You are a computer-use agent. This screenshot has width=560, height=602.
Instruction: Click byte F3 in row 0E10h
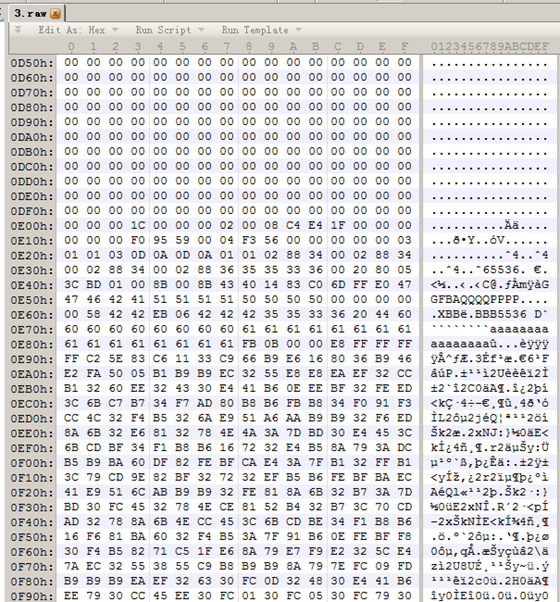click(x=249, y=240)
